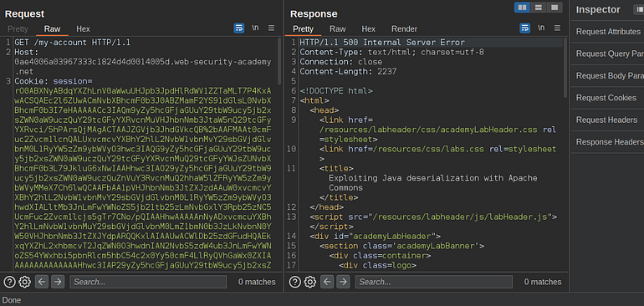Select top-bottom split layout view button

coord(538,8)
